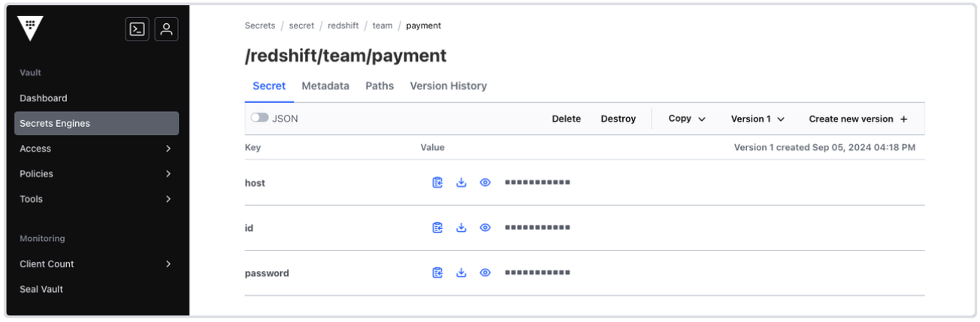The height and width of the screenshot is (322, 980).
Task: Go to Secrets breadcrumb link
Action: 260,26
